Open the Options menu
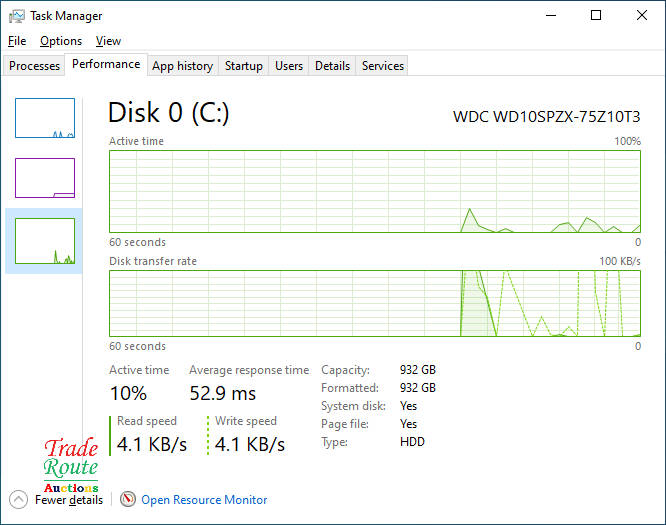Viewport: 666px width, 525px height. (61, 41)
